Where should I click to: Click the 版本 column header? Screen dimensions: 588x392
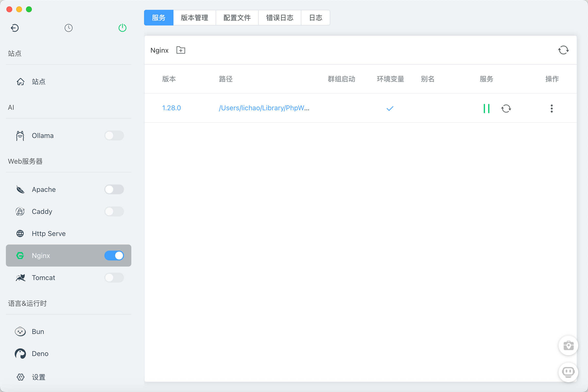tap(169, 79)
